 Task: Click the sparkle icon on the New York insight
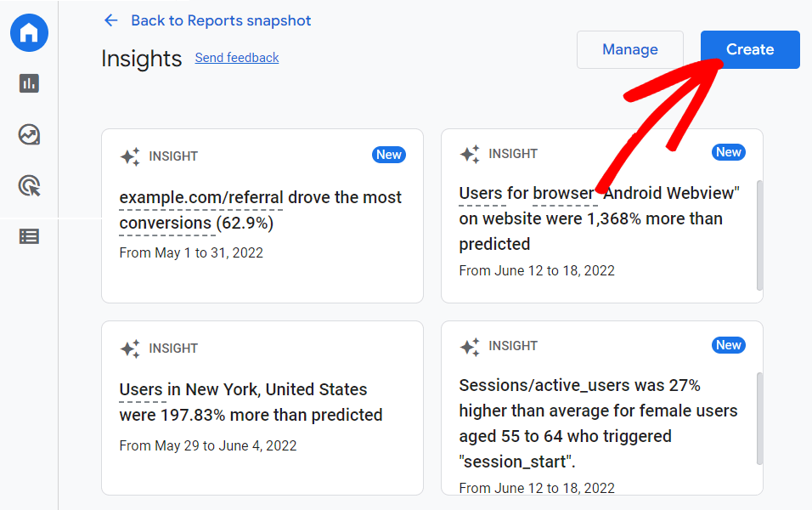[x=129, y=348]
